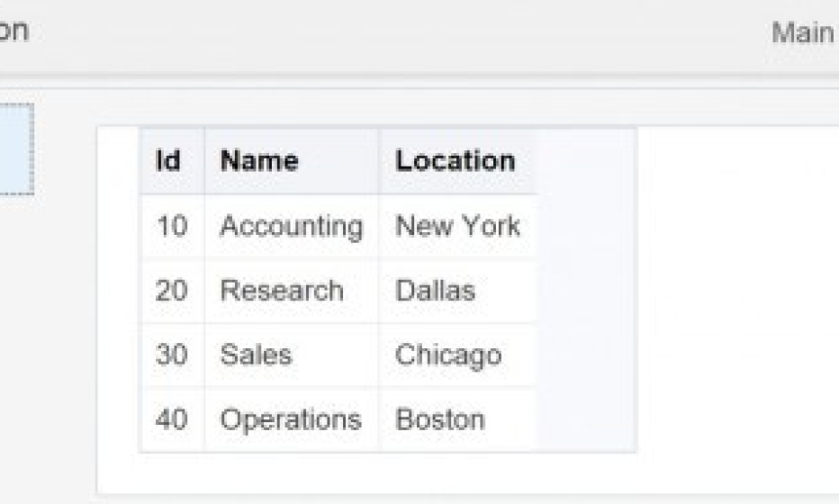Click the Id column header
Viewport: 839px width, 504px height.
click(168, 161)
